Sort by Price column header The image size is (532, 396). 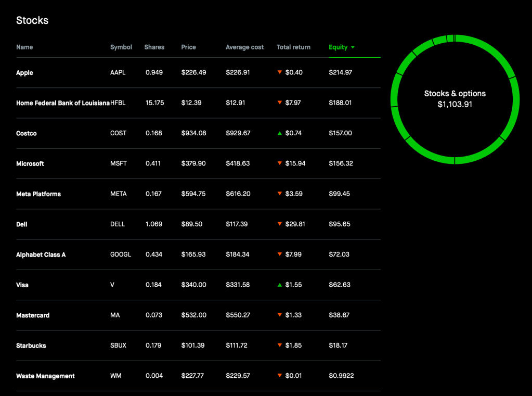[188, 47]
